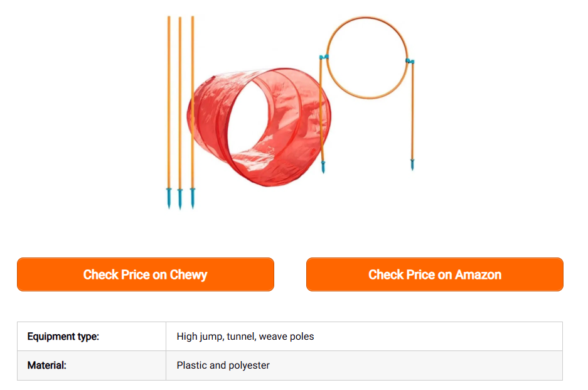Select the "Plastic and polyester" table cell
The image size is (588, 390).
tap(223, 366)
